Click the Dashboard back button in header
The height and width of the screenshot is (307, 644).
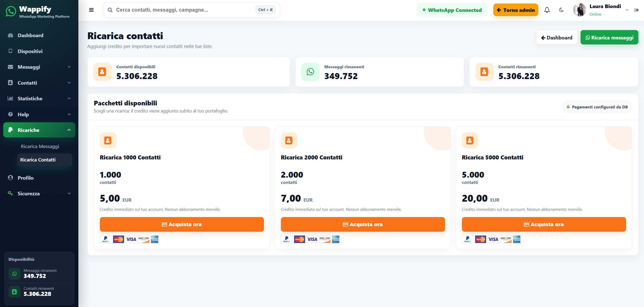click(557, 37)
